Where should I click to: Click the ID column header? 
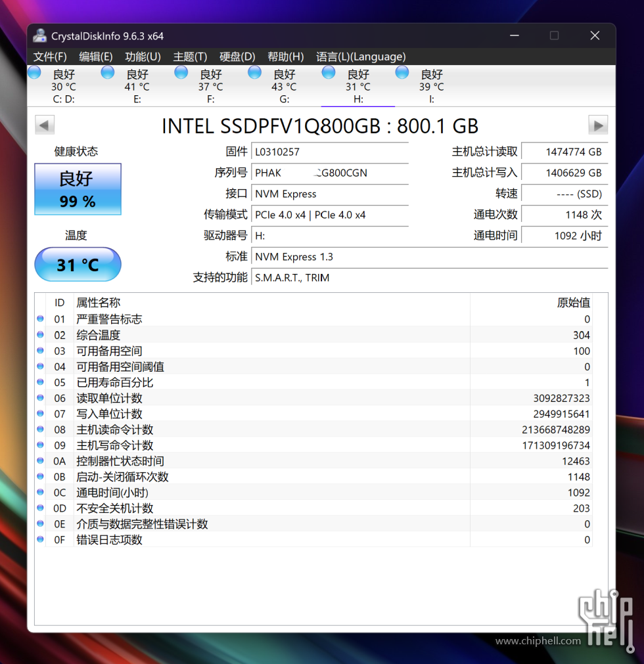click(x=59, y=302)
